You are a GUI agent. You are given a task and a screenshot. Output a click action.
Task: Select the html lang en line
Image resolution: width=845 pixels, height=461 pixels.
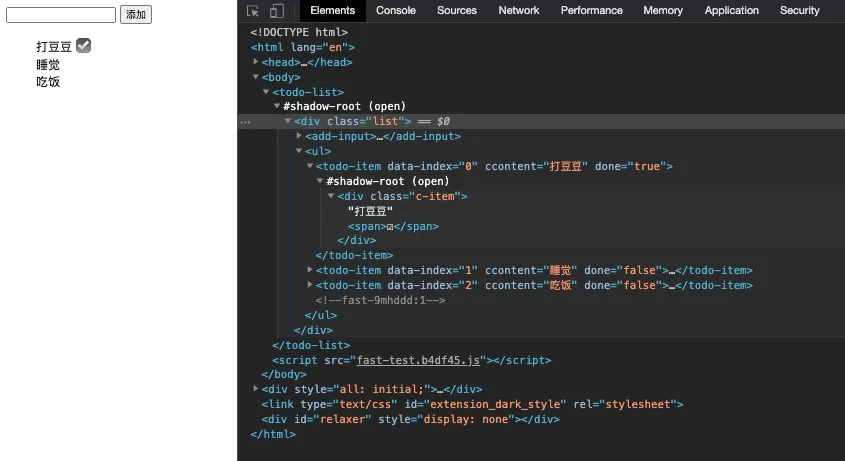303,47
